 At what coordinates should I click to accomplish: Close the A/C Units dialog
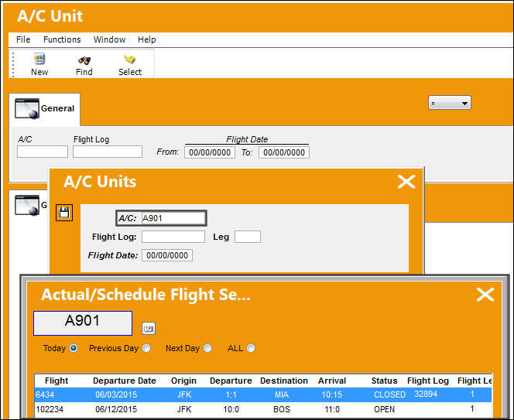pos(406,182)
